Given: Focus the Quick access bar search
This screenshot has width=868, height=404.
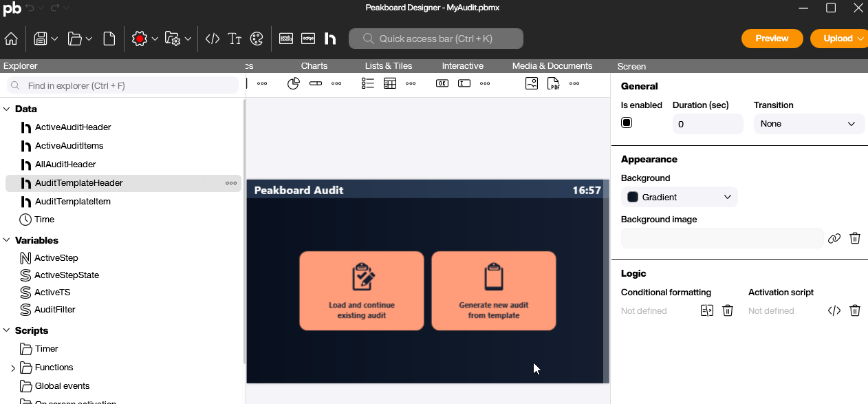Looking at the screenshot, I should [x=436, y=39].
